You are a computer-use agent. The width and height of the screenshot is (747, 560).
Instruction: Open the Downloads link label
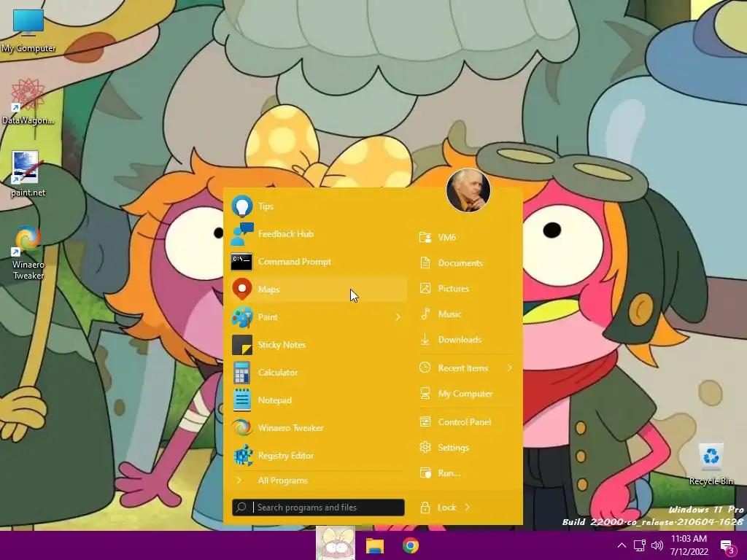pyautogui.click(x=460, y=340)
